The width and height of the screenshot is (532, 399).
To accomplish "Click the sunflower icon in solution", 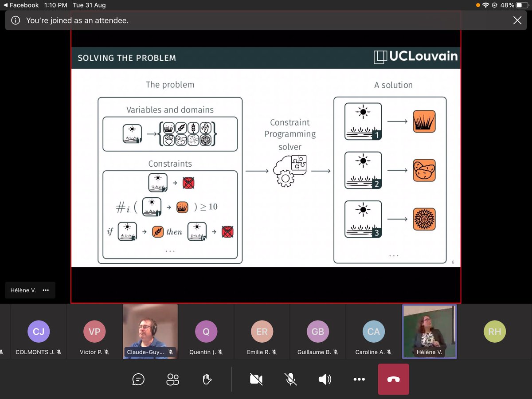I will coord(424,219).
